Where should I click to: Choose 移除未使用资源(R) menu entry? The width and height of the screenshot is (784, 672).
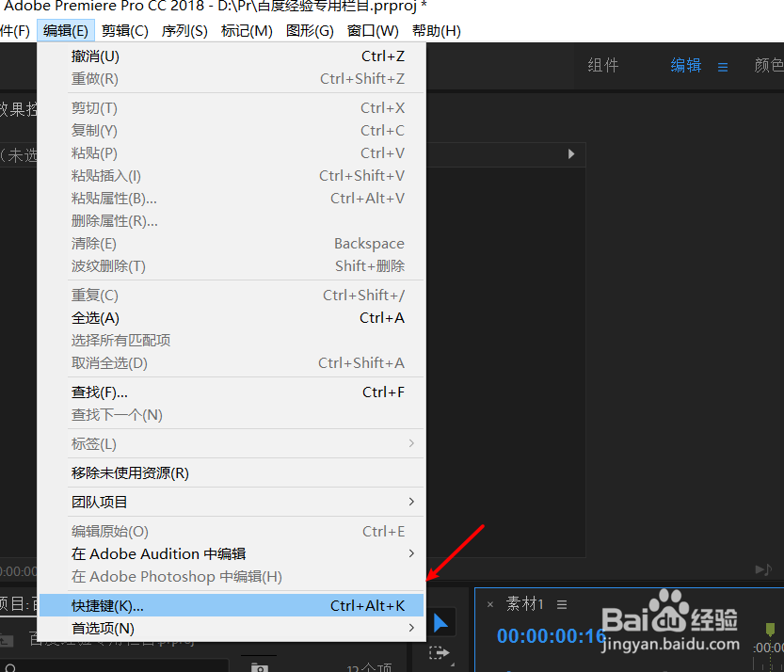coord(231,472)
